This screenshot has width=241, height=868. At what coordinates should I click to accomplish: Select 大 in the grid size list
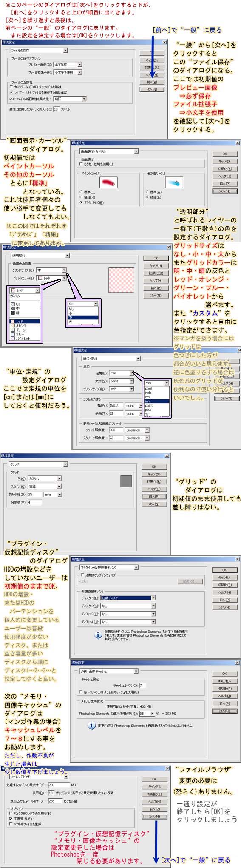pos(83,322)
